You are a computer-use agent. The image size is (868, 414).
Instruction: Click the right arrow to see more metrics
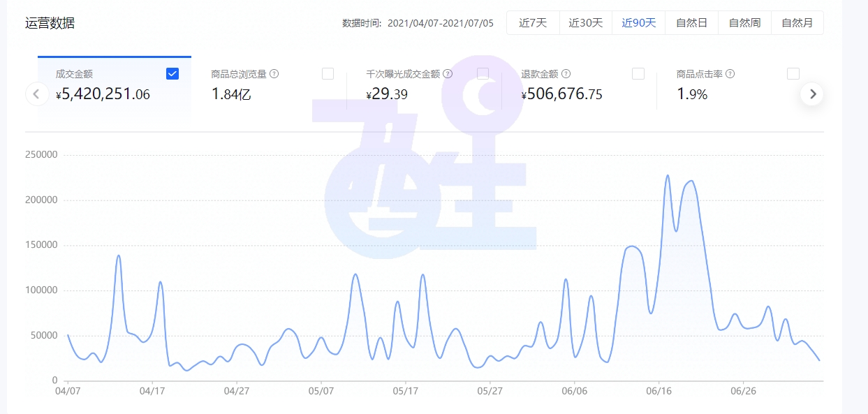coord(812,94)
